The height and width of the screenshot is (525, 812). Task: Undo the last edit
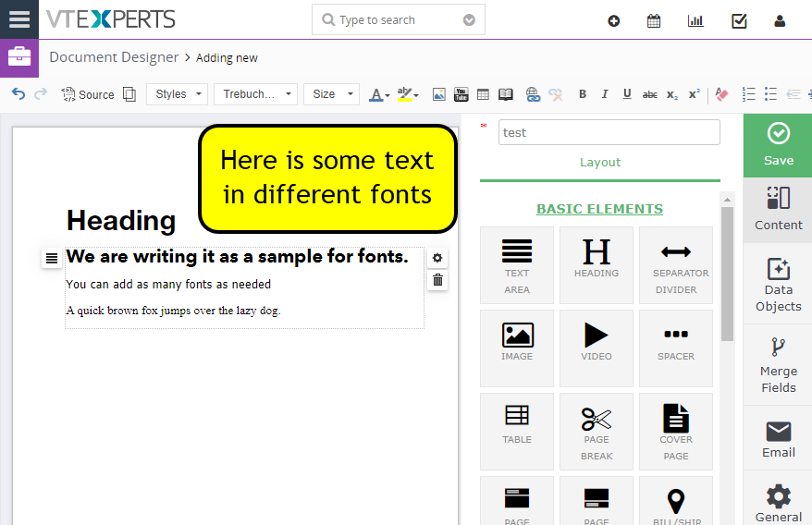[x=18, y=94]
